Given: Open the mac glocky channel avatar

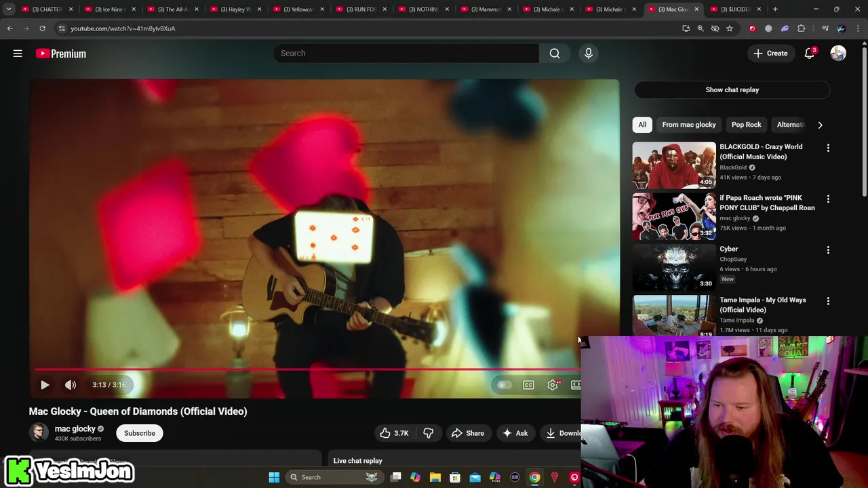Looking at the screenshot, I should 39,432.
